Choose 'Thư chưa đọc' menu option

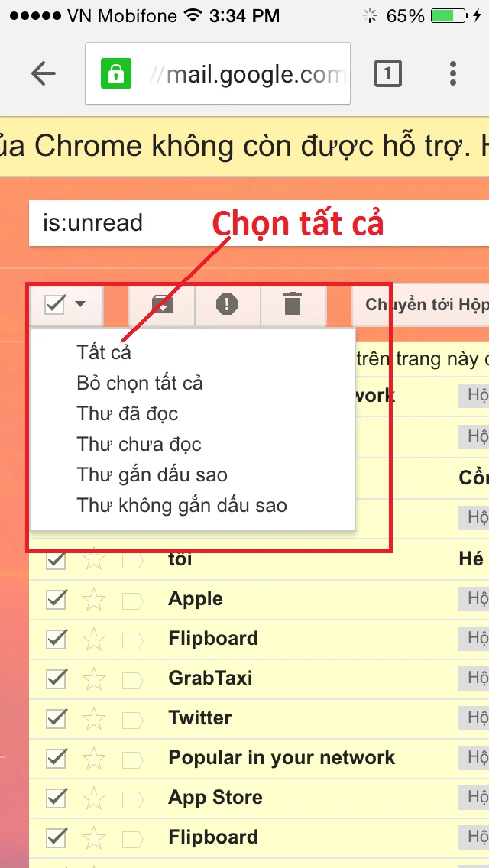[139, 444]
